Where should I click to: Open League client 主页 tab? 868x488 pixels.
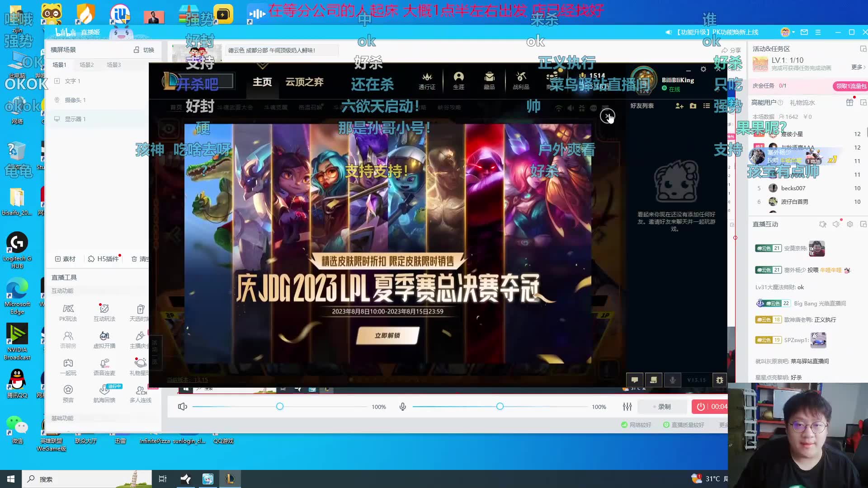tap(262, 82)
